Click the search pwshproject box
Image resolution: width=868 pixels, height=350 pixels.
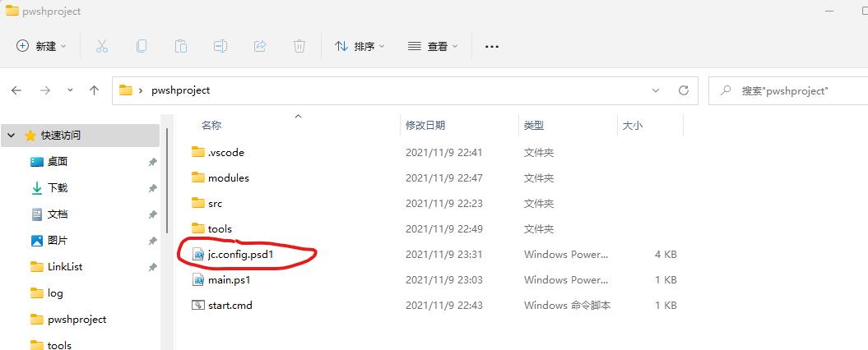(x=788, y=90)
